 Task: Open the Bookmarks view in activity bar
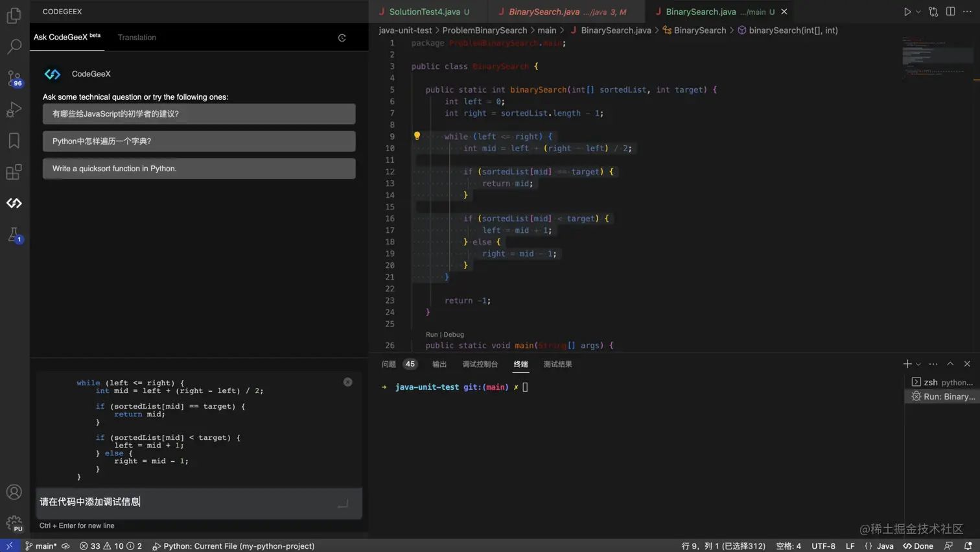pyautogui.click(x=14, y=141)
